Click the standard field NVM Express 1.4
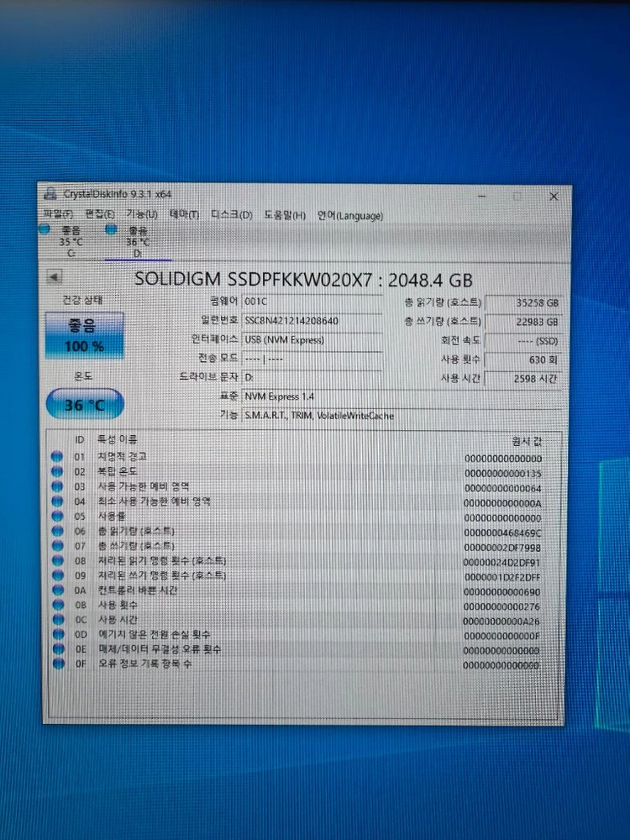This screenshot has height=840, width=630. pos(402,396)
